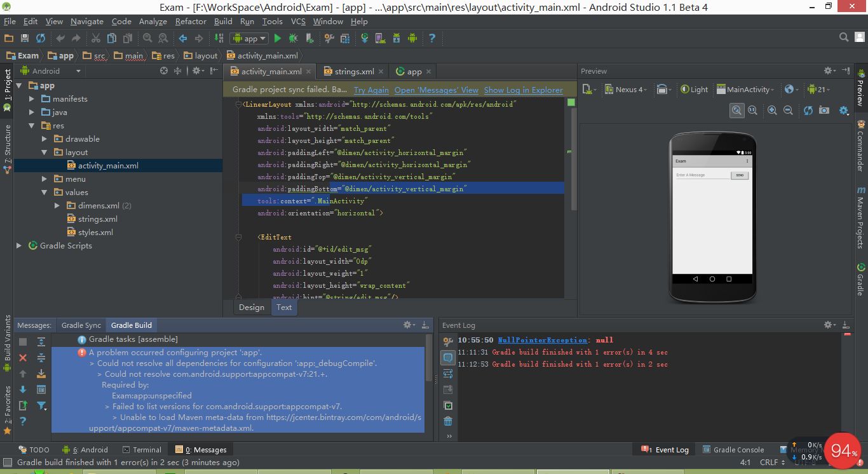Enable zoom-to-fit in the preview panel
This screenshot has height=474, width=868.
click(736, 110)
